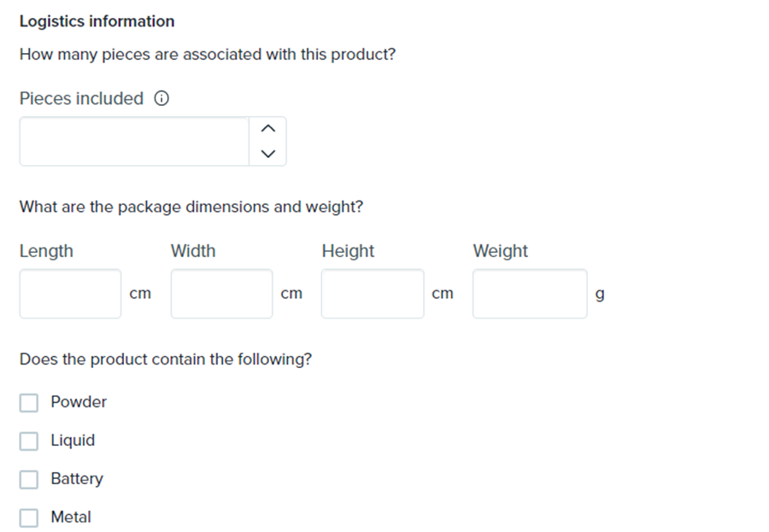This screenshot has height=532, width=769.
Task: Click the Pieces included label text
Action: tap(81, 99)
